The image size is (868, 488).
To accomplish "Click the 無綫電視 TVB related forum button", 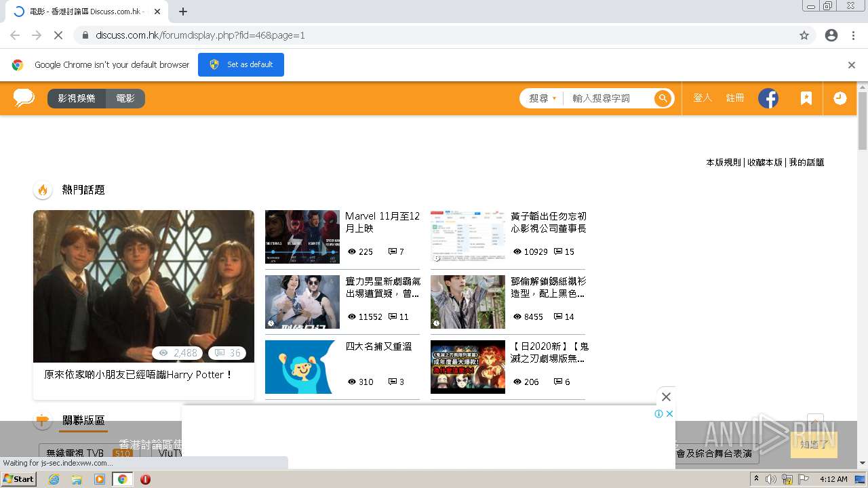I will [x=88, y=453].
